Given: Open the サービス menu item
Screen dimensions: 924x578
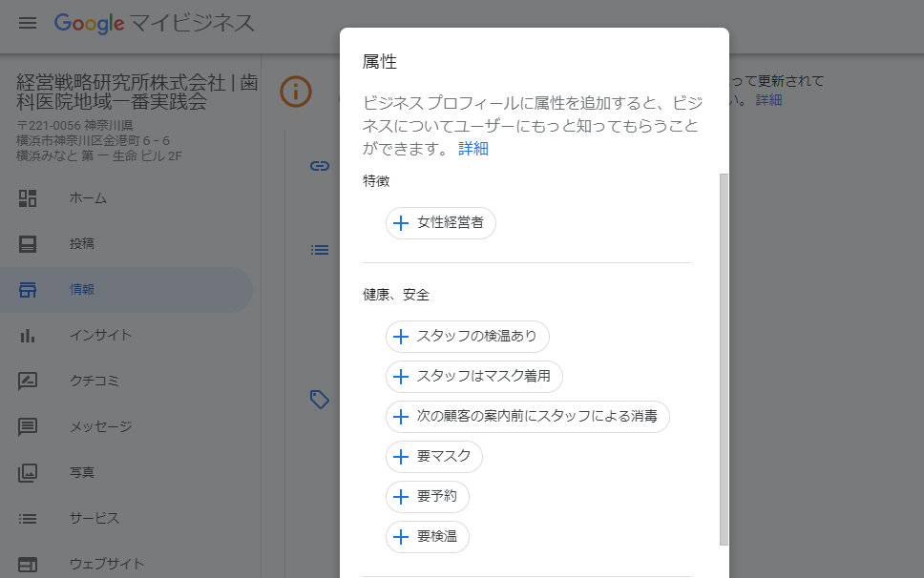Looking at the screenshot, I should pyautogui.click(x=94, y=519).
